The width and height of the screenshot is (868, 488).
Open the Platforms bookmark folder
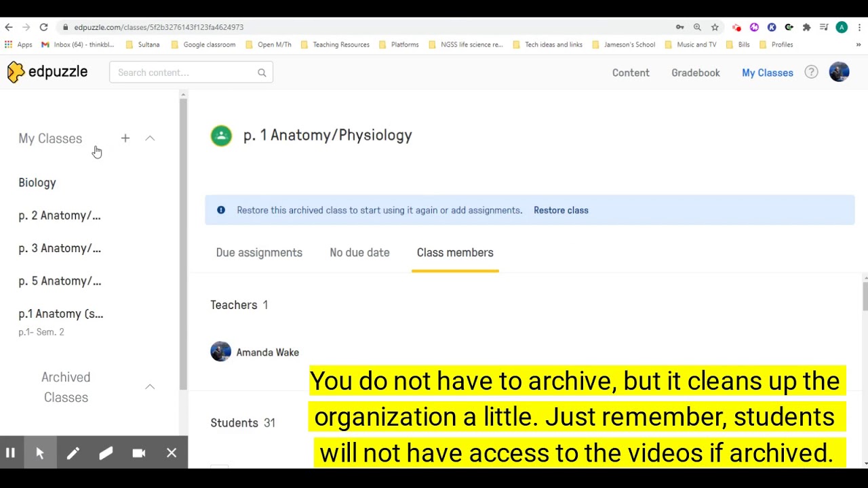(x=399, y=45)
